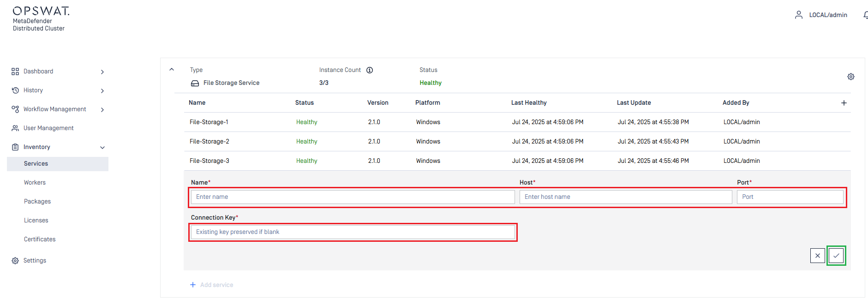Click the plus icon in the table header
Viewport: 868px width, 299px height.
[844, 103]
